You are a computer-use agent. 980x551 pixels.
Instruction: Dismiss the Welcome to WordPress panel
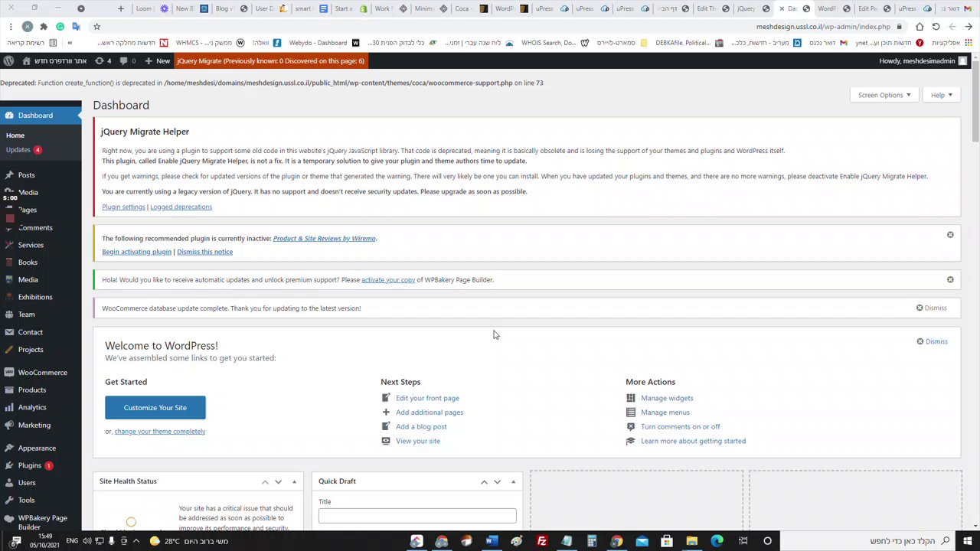[932, 341]
